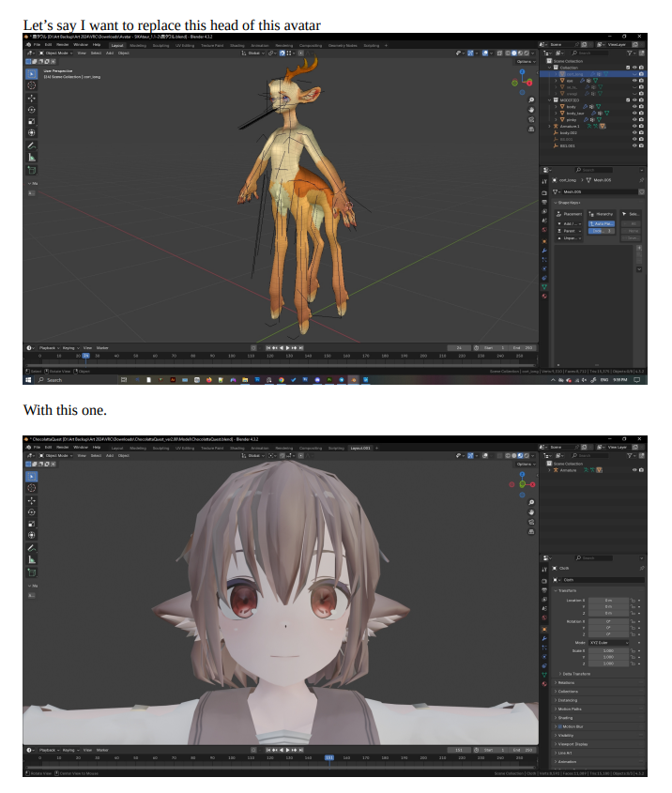The image size is (672, 793).
Task: Select the Move tool in upper Blender window
Action: [31, 99]
